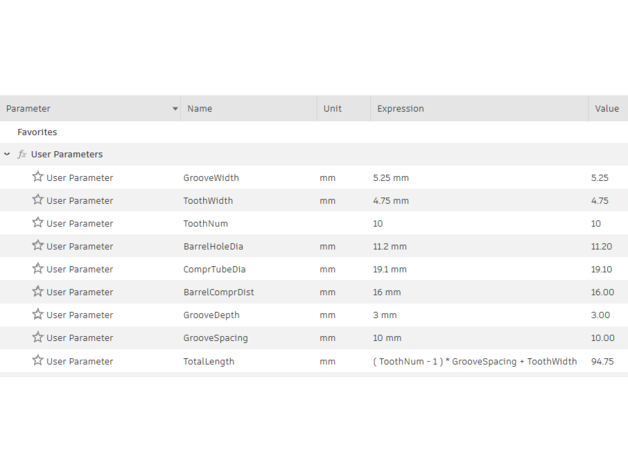Toggle favorite star for GrooveSpacing
The image size is (628, 472).
tap(38, 337)
